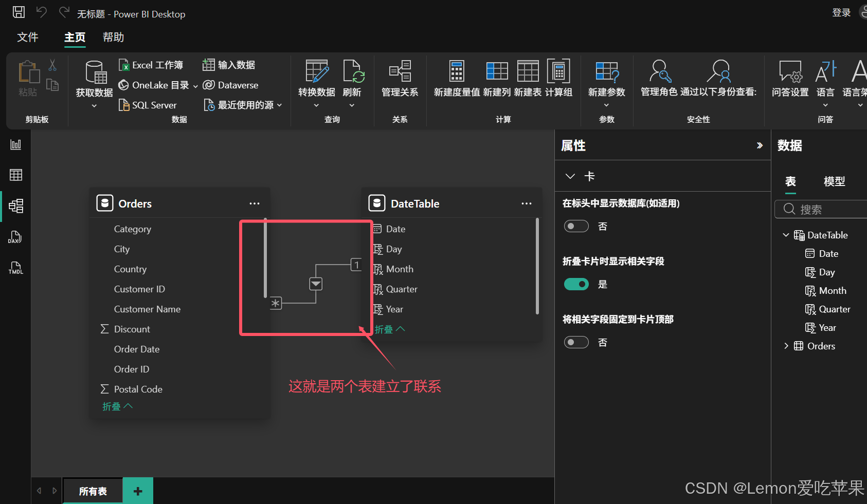
Task: Expand the 转换数据 dropdown arrow
Action: (316, 105)
